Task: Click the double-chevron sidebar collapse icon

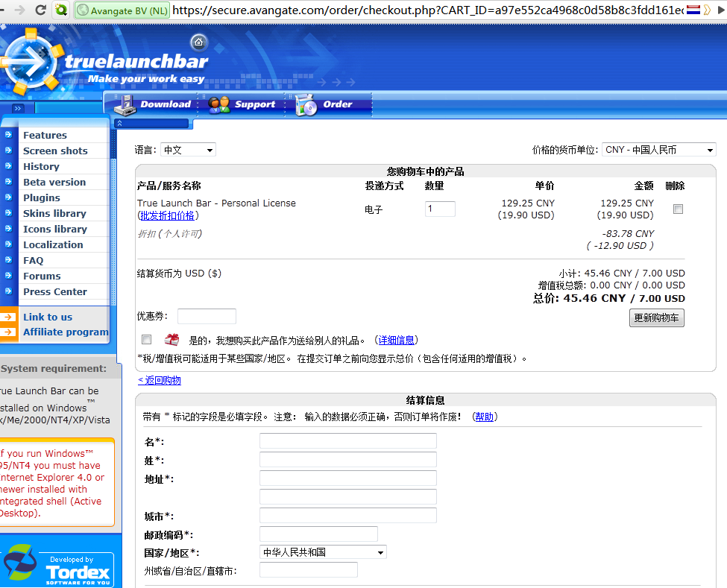Action: click(x=18, y=108)
